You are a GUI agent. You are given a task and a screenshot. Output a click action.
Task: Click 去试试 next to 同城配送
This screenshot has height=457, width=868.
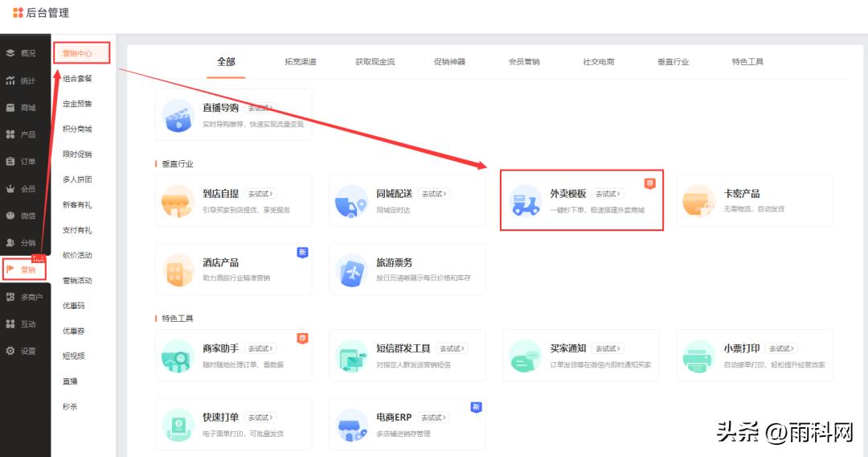pyautogui.click(x=434, y=194)
